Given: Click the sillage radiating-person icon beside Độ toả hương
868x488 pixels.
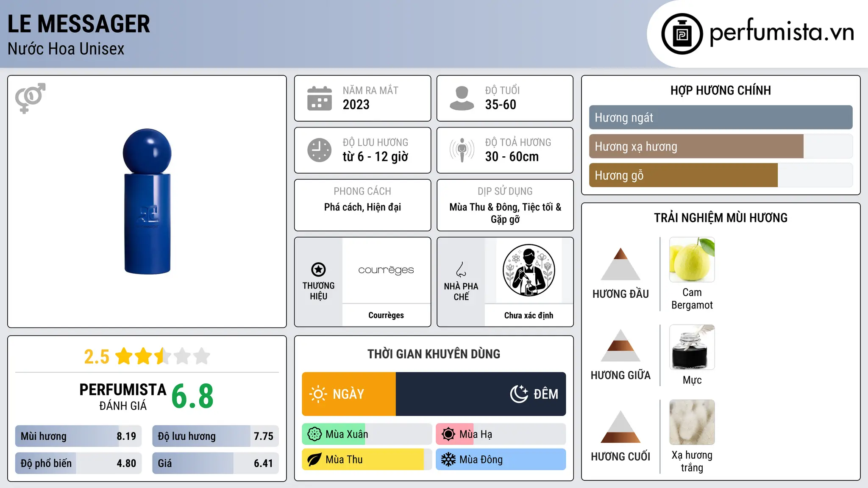Looking at the screenshot, I should 462,150.
